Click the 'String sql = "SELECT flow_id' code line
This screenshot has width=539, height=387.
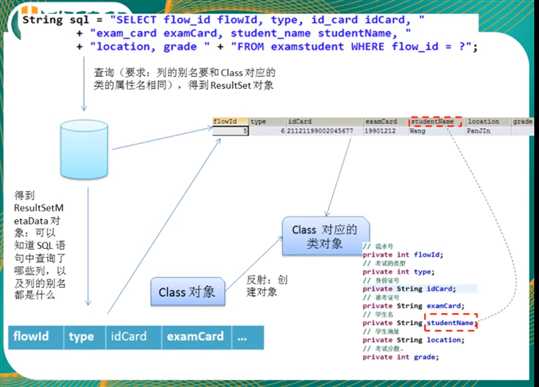point(223,20)
